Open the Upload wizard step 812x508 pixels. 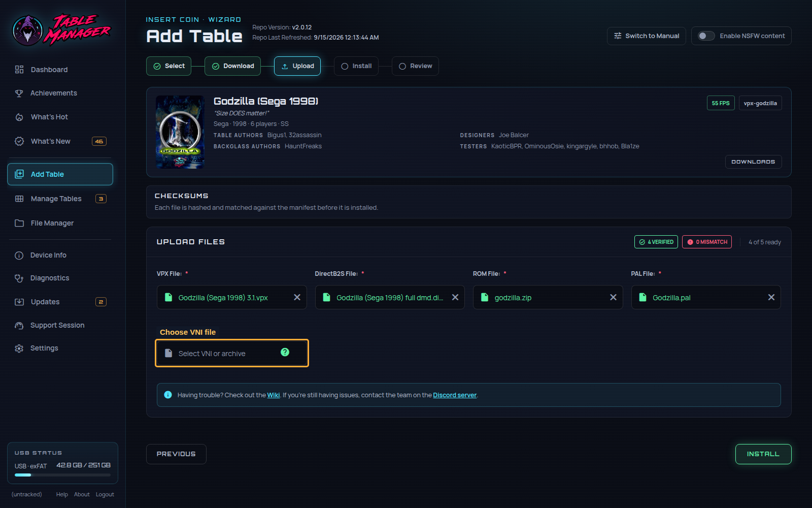[x=297, y=66]
